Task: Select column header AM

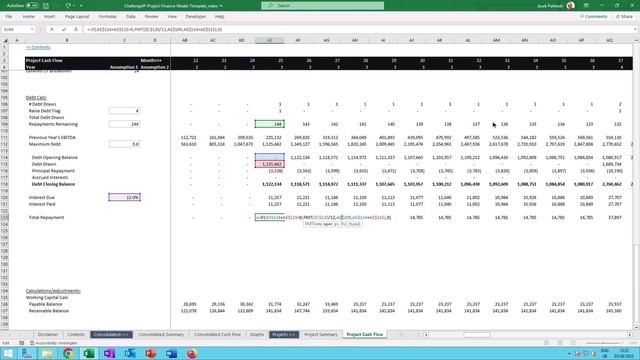Action: [496, 40]
